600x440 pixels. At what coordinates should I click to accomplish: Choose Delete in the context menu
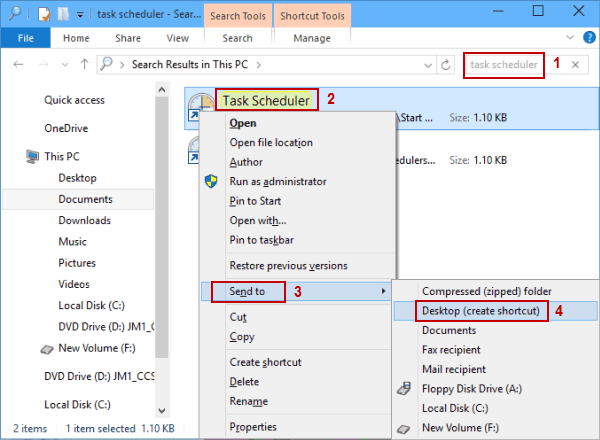(x=244, y=382)
